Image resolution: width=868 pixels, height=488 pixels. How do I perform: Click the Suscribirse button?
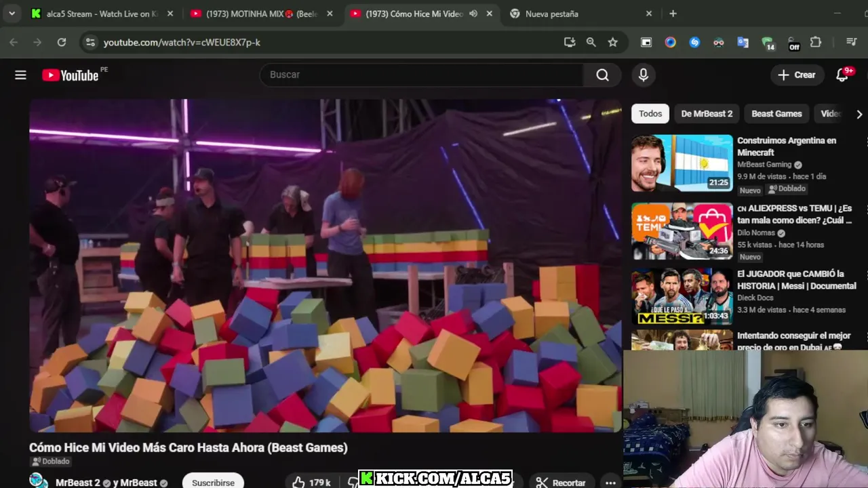click(213, 483)
